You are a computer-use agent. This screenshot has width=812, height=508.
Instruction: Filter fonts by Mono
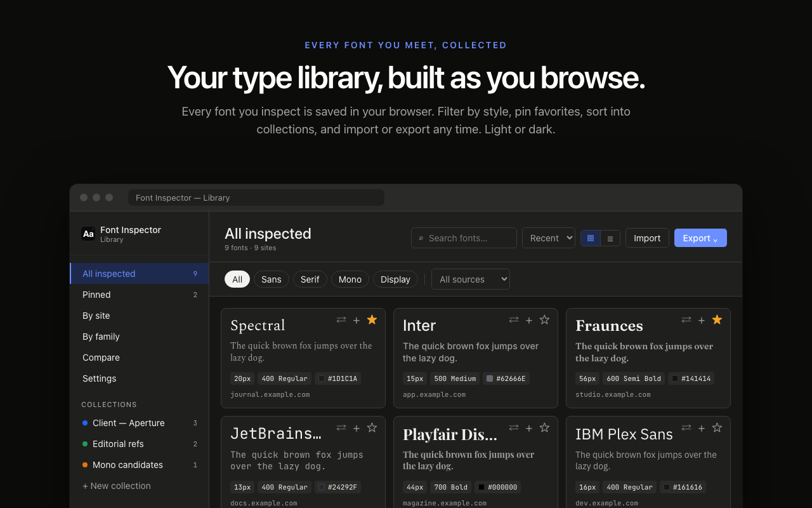350,279
